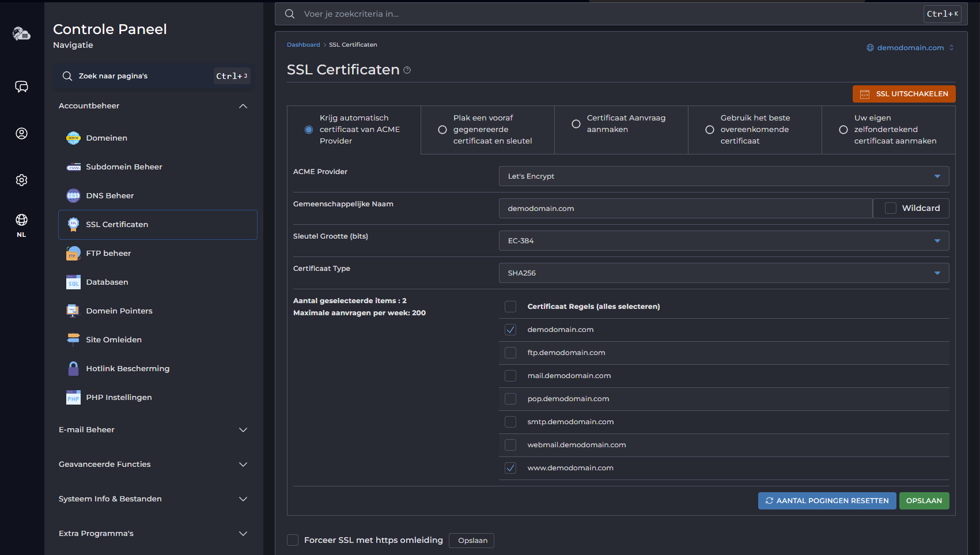The height and width of the screenshot is (555, 980).
Task: Open the Sleutel Grootte EC-384 dropdown
Action: [724, 241]
